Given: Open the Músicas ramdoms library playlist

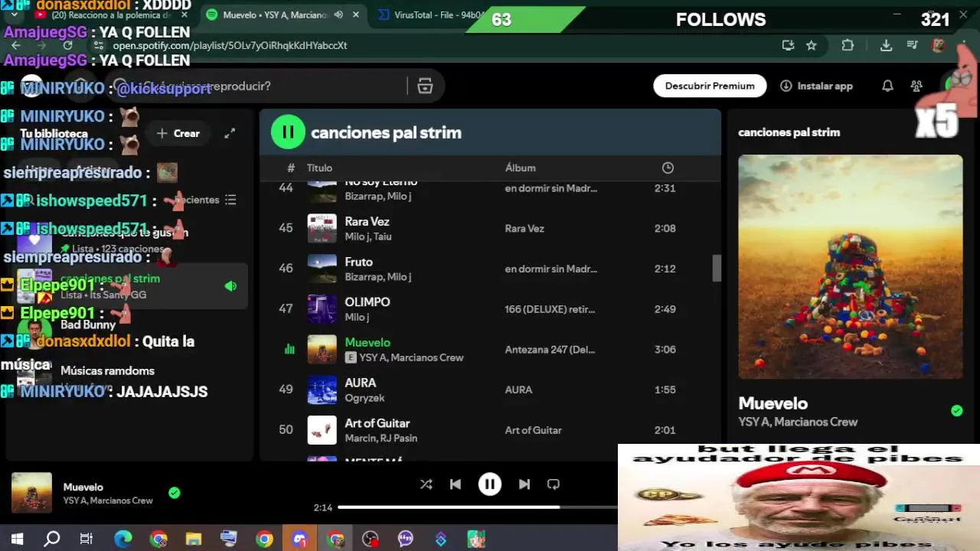Looking at the screenshot, I should click(107, 370).
